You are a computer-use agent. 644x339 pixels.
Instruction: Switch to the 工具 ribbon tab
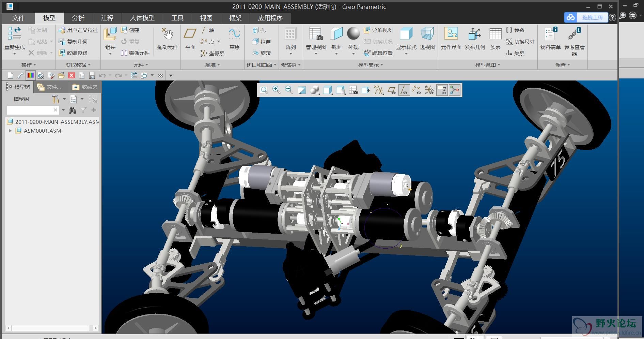(x=177, y=18)
